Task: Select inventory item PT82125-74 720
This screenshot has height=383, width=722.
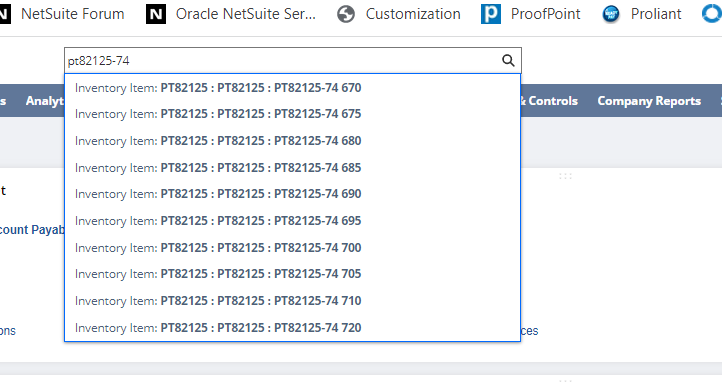Action: tap(292, 328)
